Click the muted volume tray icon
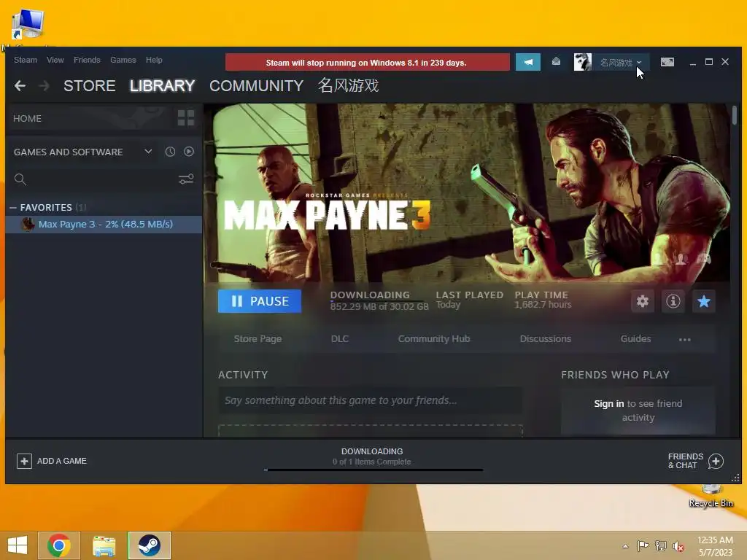Viewport: 747px width, 560px height. [x=678, y=546]
